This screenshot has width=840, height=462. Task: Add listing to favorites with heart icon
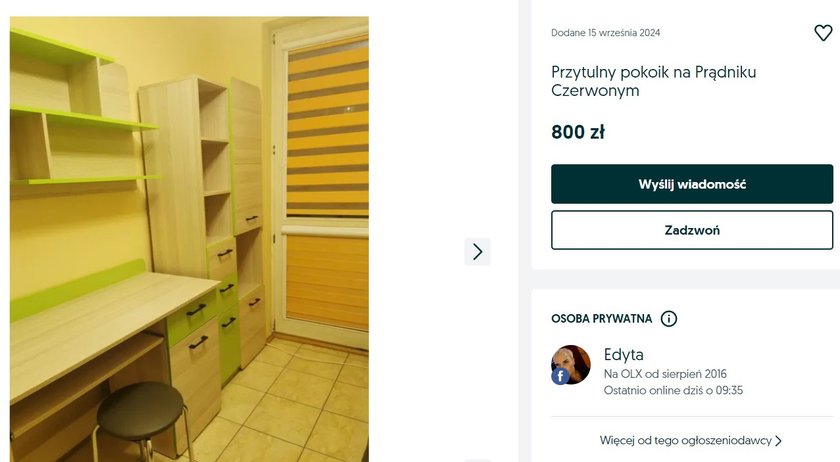pyautogui.click(x=823, y=33)
